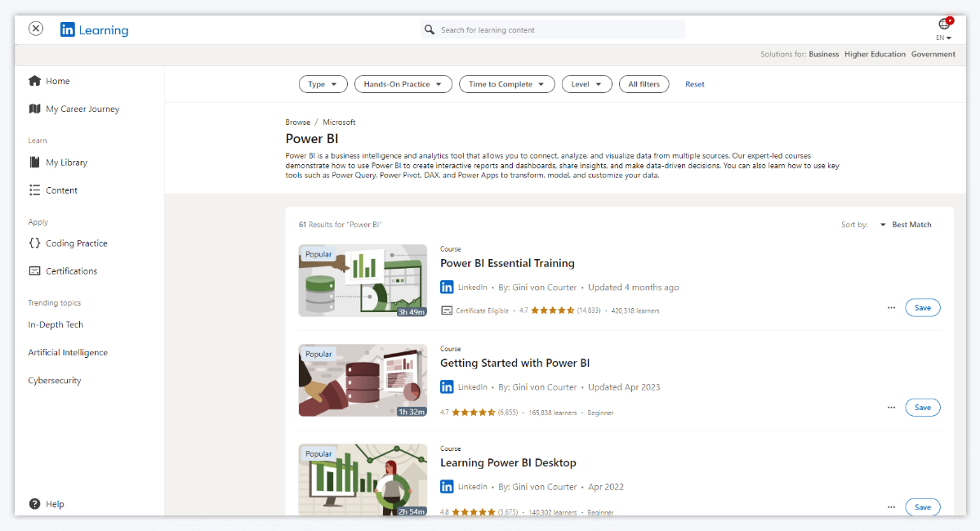Click the "61 Results for Power BI" text
This screenshot has height=531, width=980.
point(341,225)
